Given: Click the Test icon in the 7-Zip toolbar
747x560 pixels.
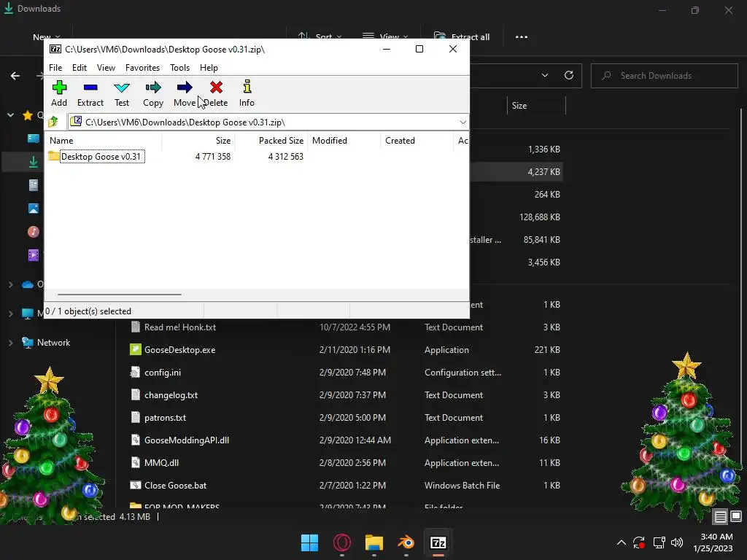Looking at the screenshot, I should pyautogui.click(x=122, y=87).
